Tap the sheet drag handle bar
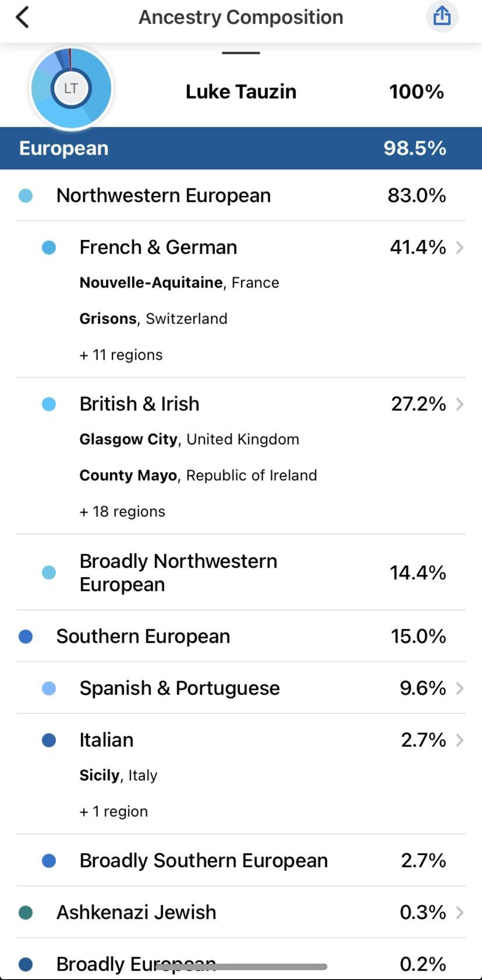Viewport: 482px width, 980px height. 241,53
